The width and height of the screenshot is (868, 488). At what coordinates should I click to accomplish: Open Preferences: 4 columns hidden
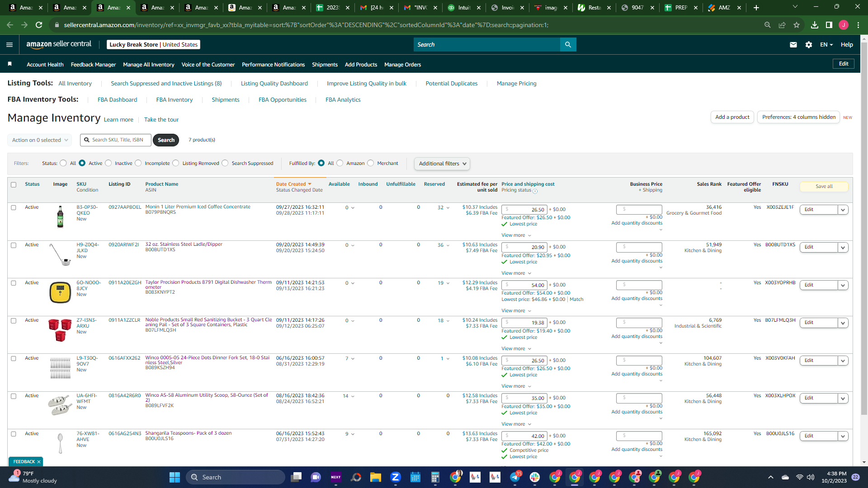click(x=798, y=117)
